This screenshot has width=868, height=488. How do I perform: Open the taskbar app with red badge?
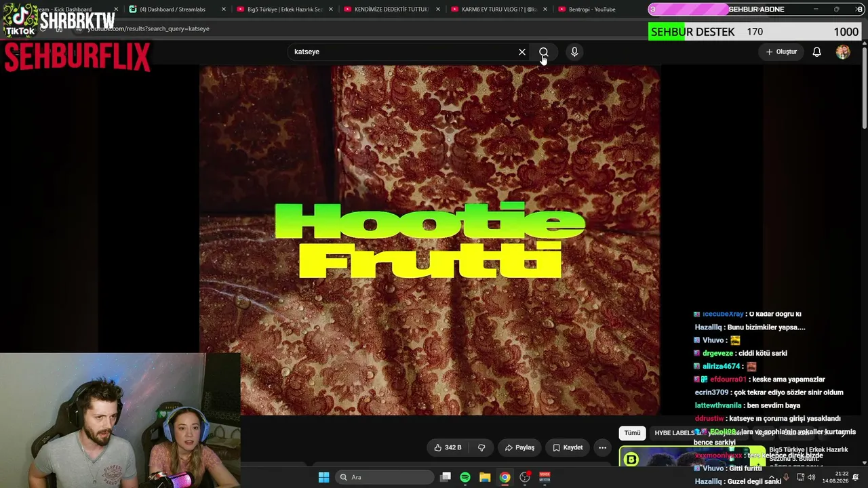[x=525, y=477]
